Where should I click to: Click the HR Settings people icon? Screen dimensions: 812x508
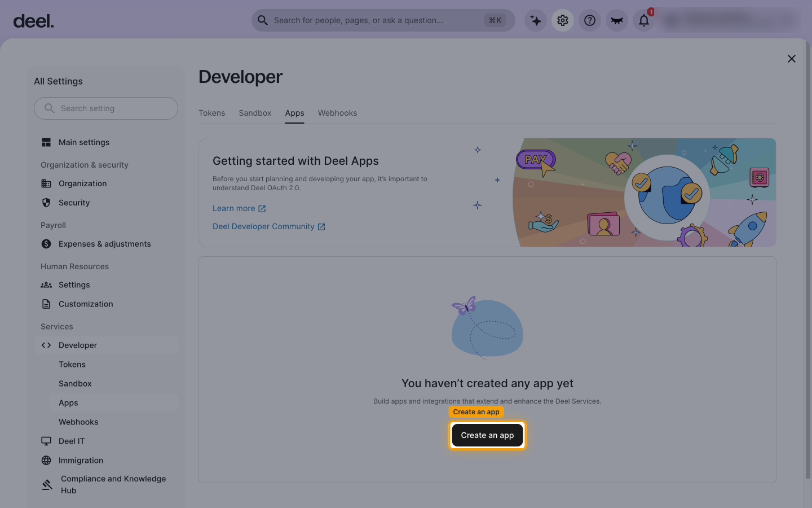point(46,285)
